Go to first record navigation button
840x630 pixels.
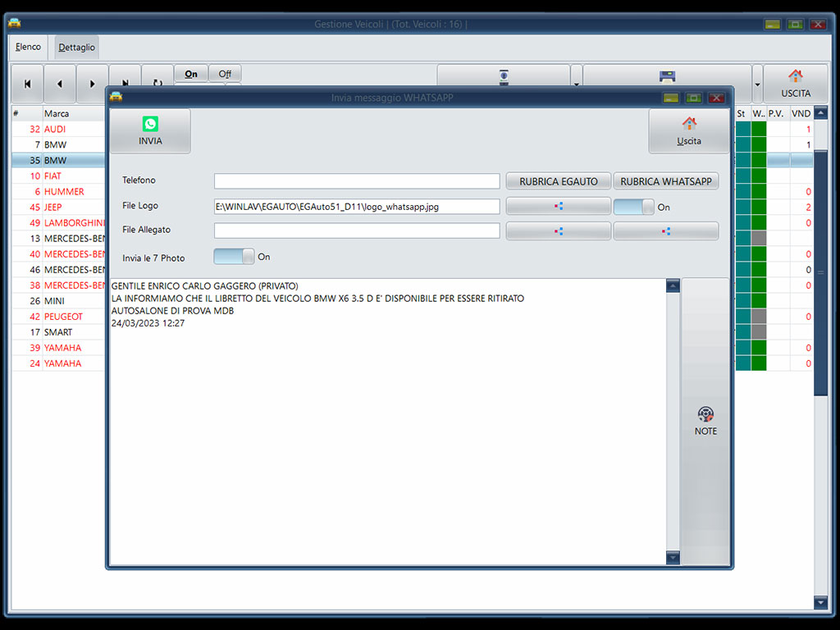point(27,84)
